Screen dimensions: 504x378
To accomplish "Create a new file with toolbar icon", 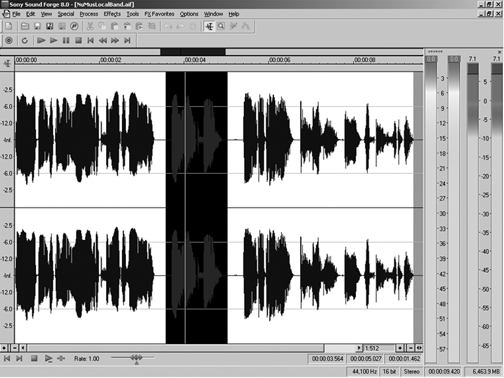I will coord(9,26).
